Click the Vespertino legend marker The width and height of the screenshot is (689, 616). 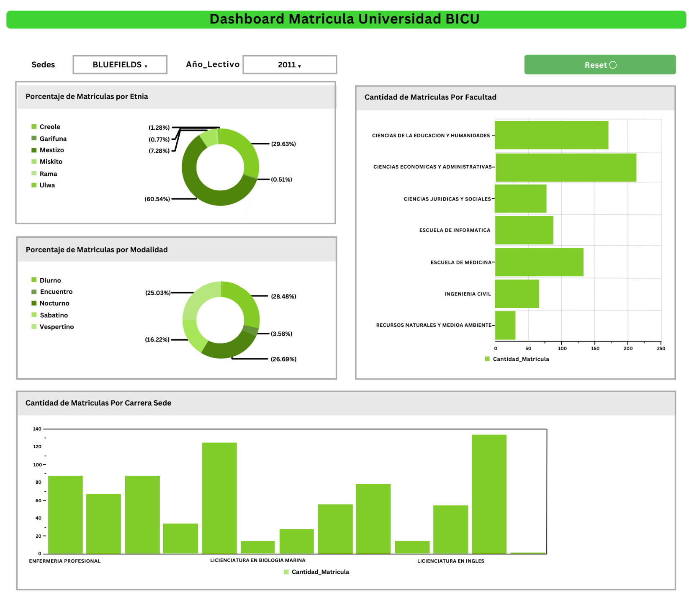click(34, 327)
